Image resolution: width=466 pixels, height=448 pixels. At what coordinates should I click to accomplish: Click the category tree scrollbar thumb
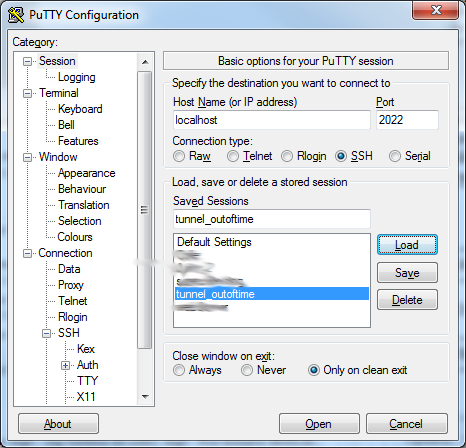click(145, 210)
